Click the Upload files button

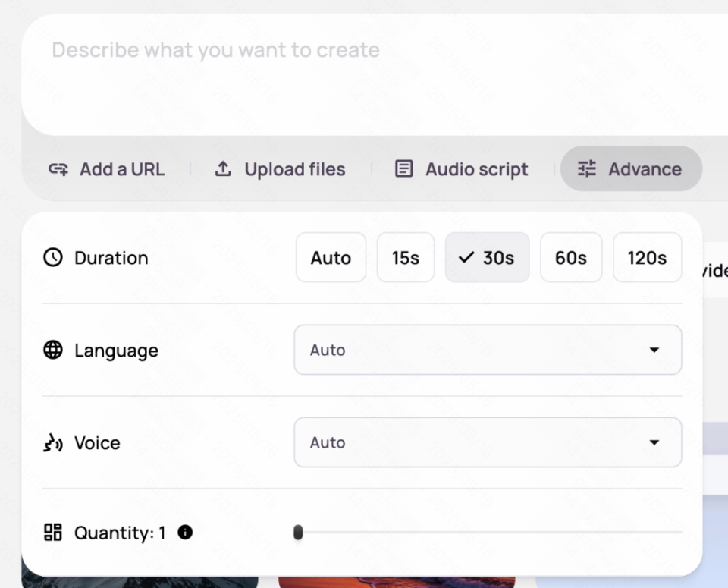coord(281,169)
